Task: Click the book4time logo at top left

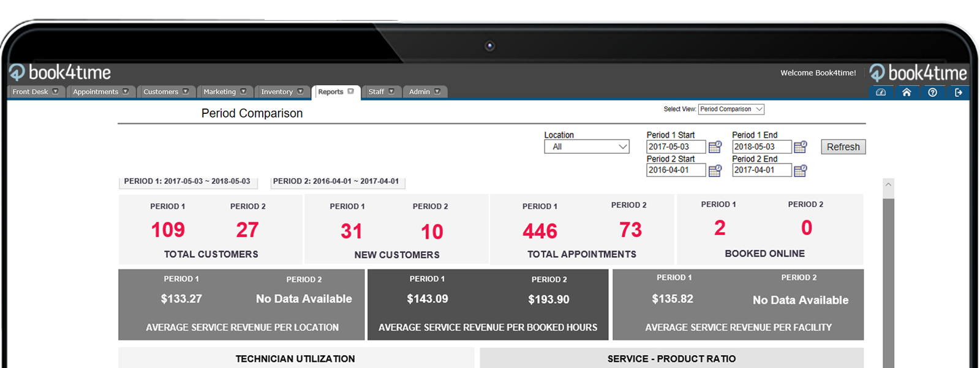Action: pyautogui.click(x=60, y=73)
